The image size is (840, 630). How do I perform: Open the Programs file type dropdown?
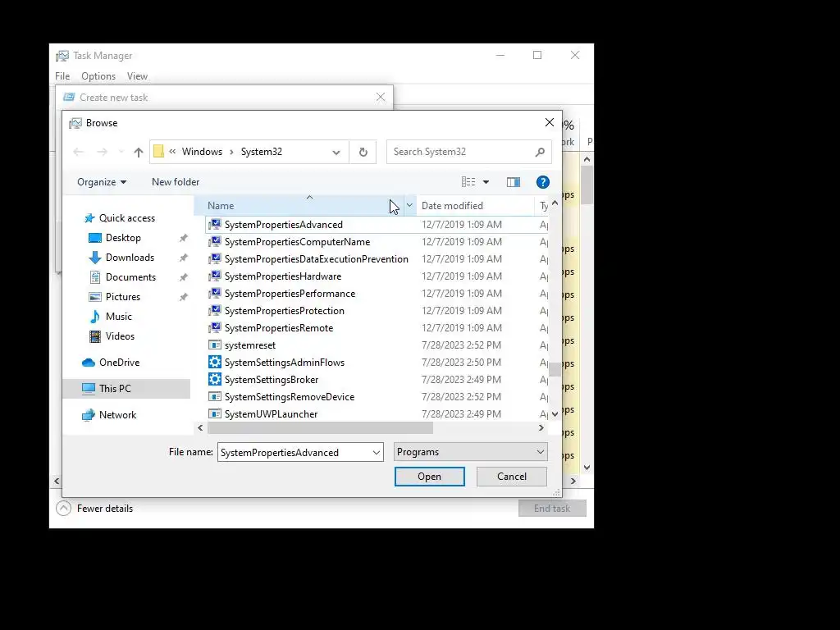click(470, 452)
